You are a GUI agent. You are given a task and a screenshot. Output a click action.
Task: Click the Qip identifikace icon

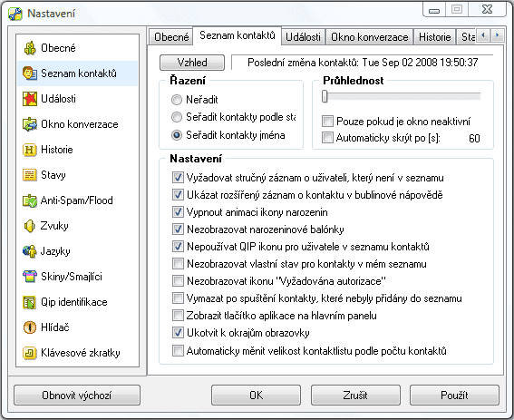[x=30, y=302]
